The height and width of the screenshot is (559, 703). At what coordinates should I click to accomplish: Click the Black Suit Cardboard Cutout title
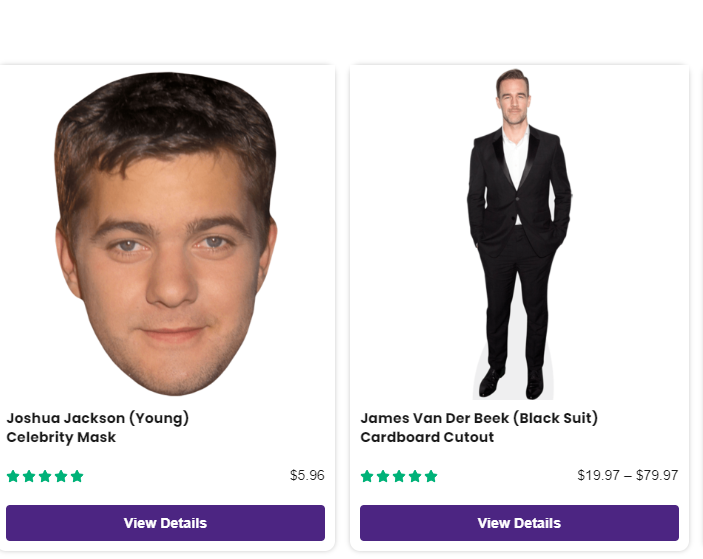click(x=479, y=427)
